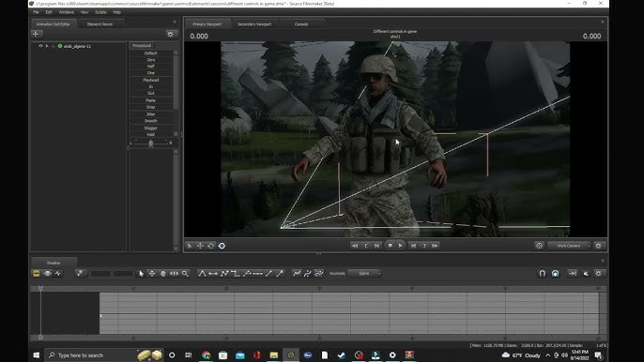Click the zoom magnifier tool in the timeline toolbar

[185, 273]
